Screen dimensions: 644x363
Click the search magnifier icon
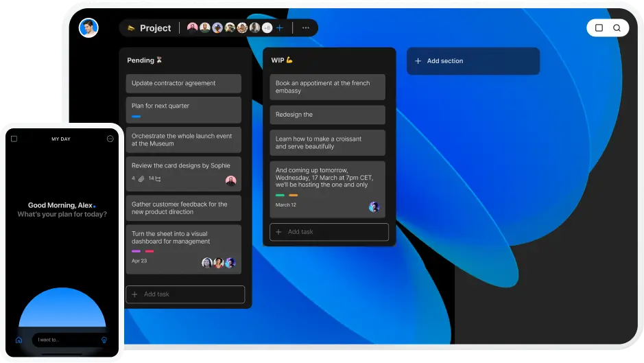617,28
